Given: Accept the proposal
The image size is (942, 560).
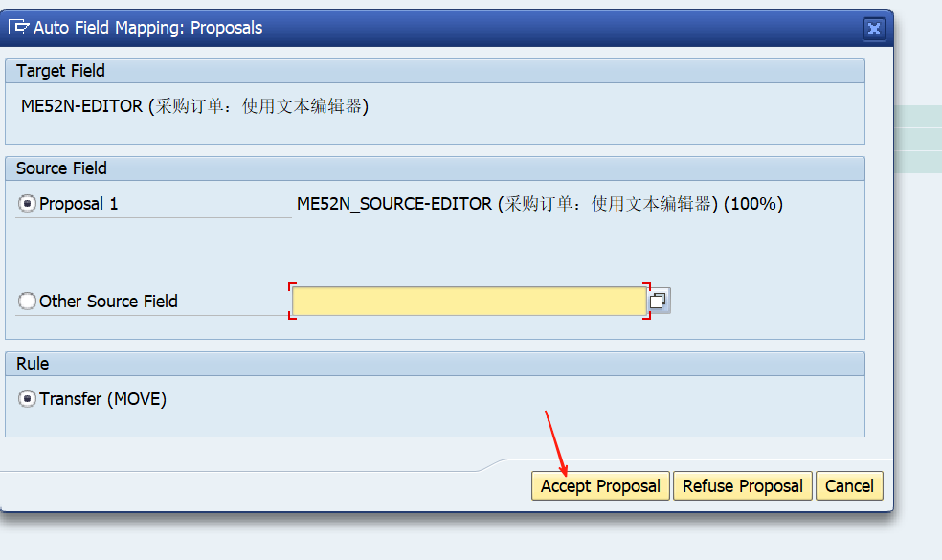Looking at the screenshot, I should point(600,485).
